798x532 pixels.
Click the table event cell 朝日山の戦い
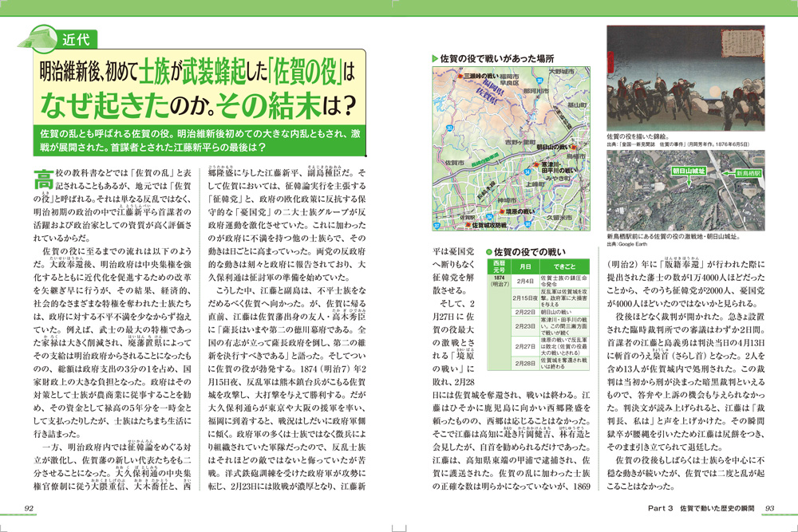coord(564,312)
